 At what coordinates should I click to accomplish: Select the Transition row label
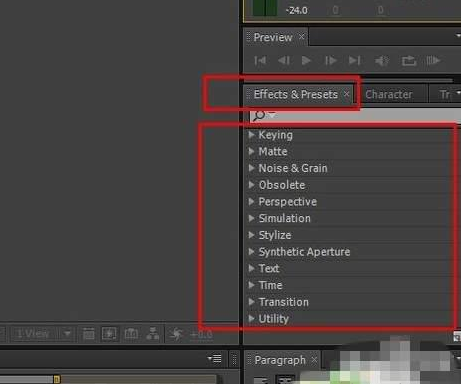[x=284, y=302]
